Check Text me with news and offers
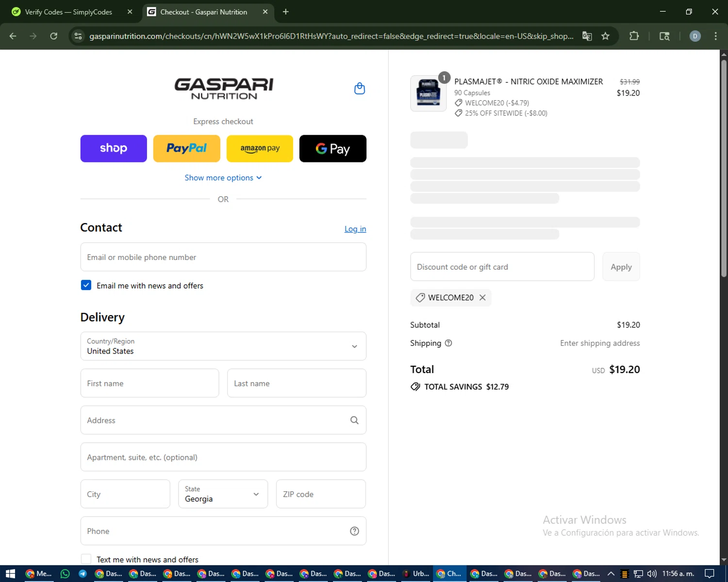This screenshot has height=582, width=728. click(86, 559)
